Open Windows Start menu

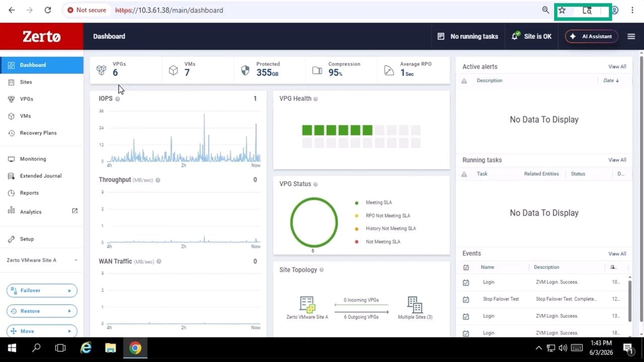coord(12,348)
